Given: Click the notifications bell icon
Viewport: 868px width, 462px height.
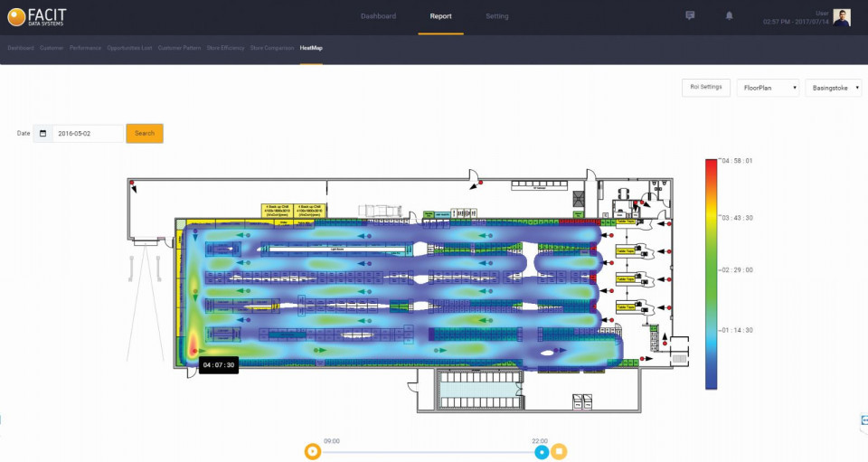Looking at the screenshot, I should tap(729, 16).
